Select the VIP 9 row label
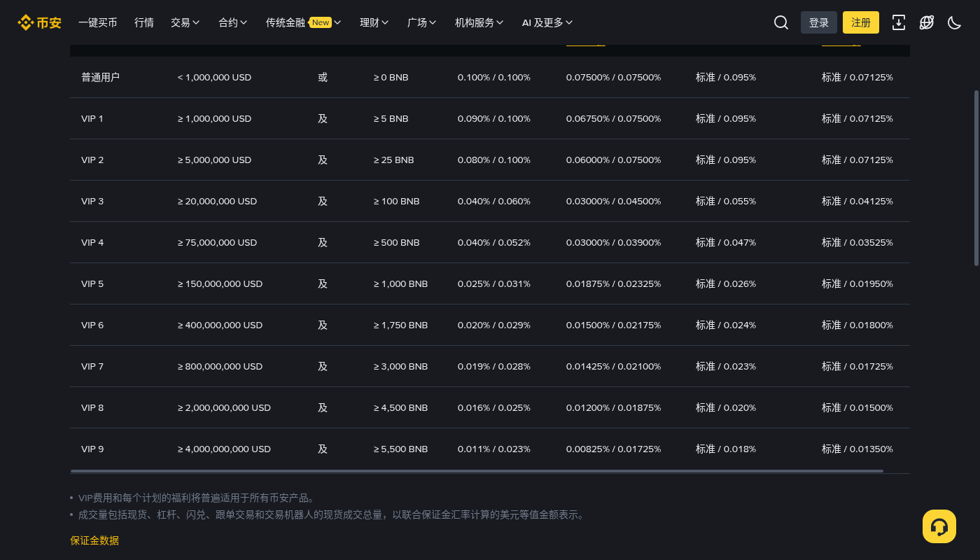This screenshot has height=560, width=980. (92, 449)
